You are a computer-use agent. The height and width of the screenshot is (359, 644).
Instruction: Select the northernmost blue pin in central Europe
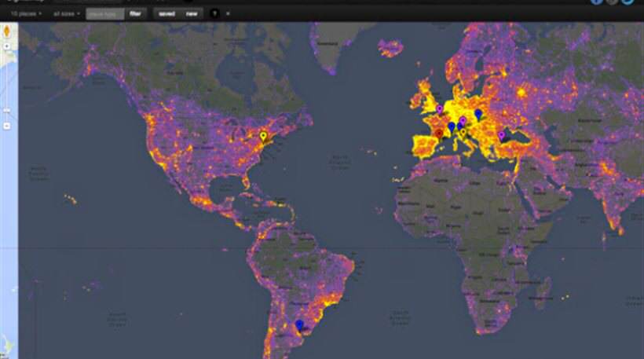478,114
